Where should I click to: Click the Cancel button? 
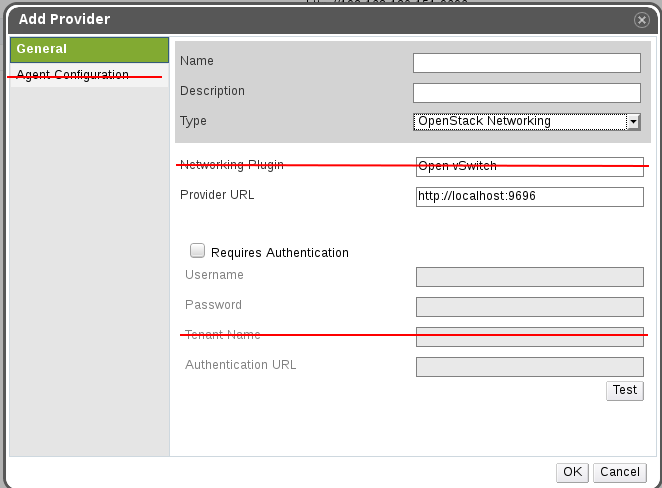(x=619, y=472)
